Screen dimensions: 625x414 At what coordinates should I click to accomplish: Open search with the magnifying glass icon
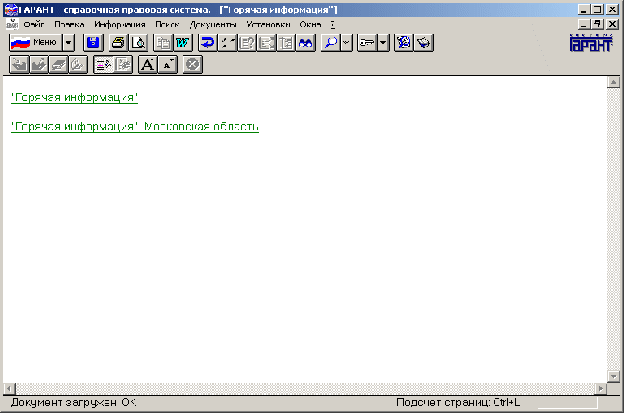point(331,42)
